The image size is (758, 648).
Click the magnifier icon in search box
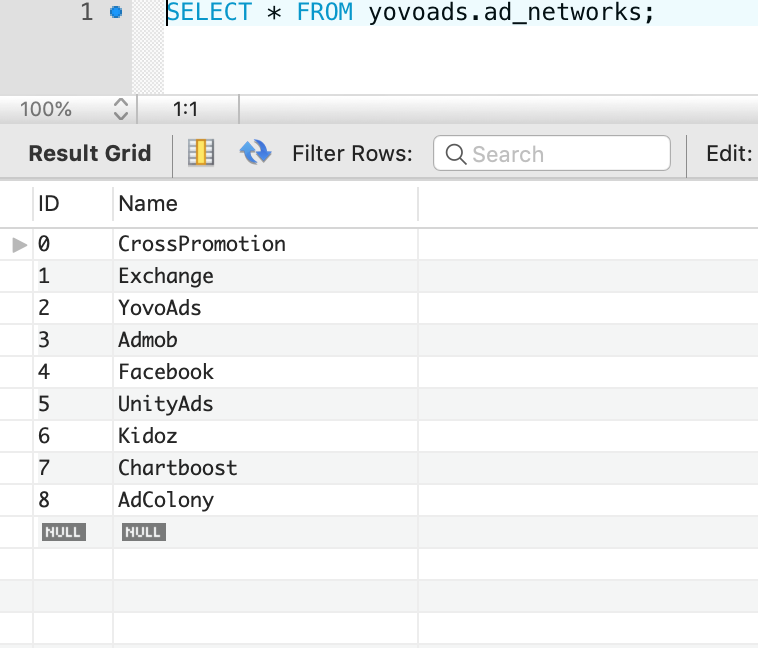tap(456, 154)
